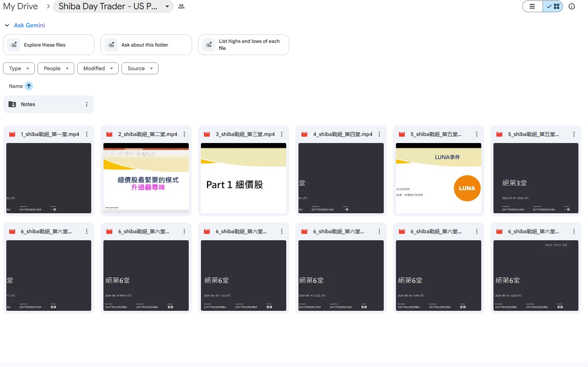Select the grid layout view
Screen dimensions: 588x367
[553, 6]
